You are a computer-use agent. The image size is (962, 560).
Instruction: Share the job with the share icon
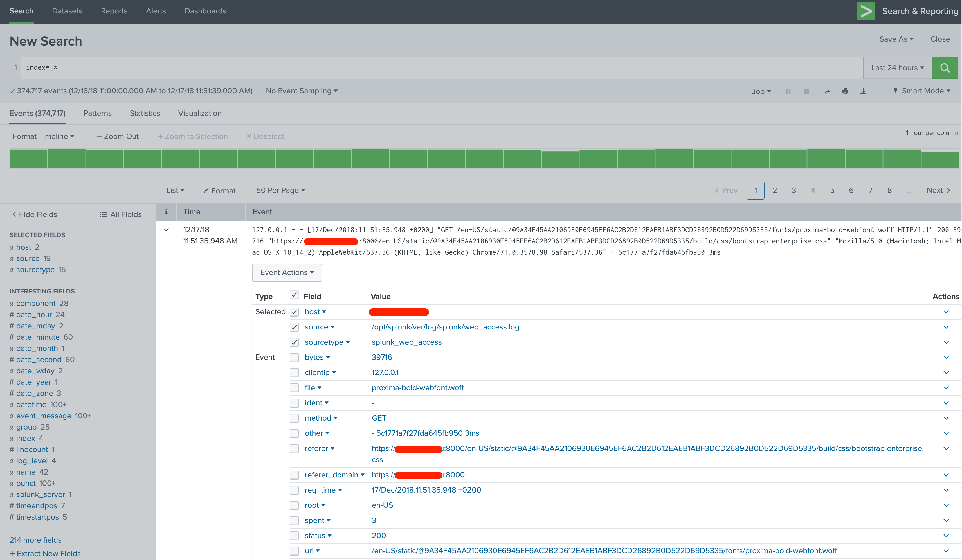click(x=826, y=91)
